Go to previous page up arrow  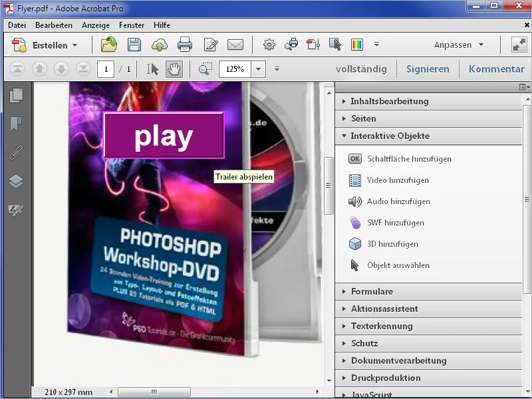[39, 69]
